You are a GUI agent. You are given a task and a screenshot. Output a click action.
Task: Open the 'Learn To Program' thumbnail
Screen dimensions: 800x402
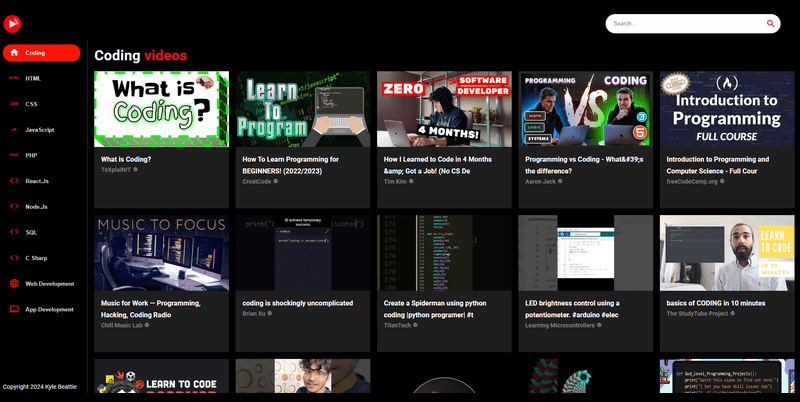click(x=303, y=109)
